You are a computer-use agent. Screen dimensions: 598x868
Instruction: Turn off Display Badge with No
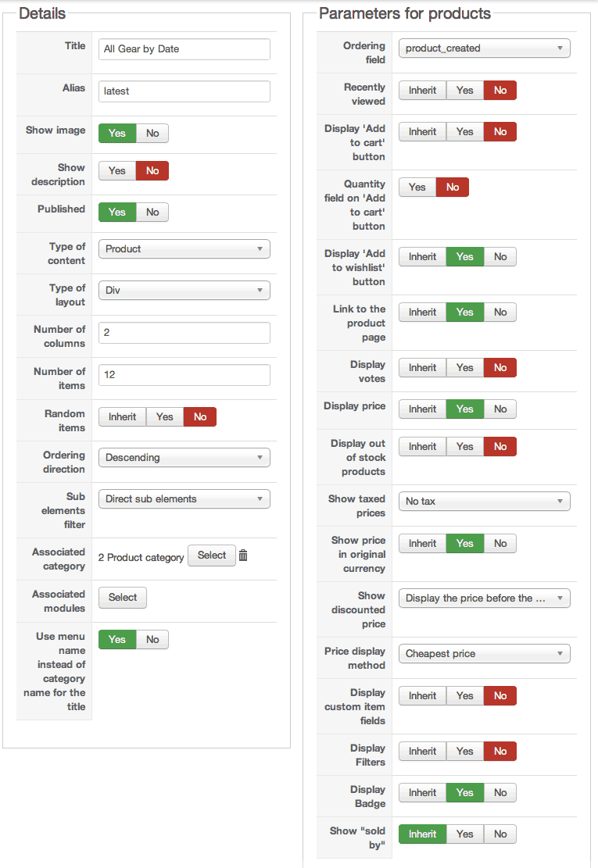pyautogui.click(x=500, y=792)
